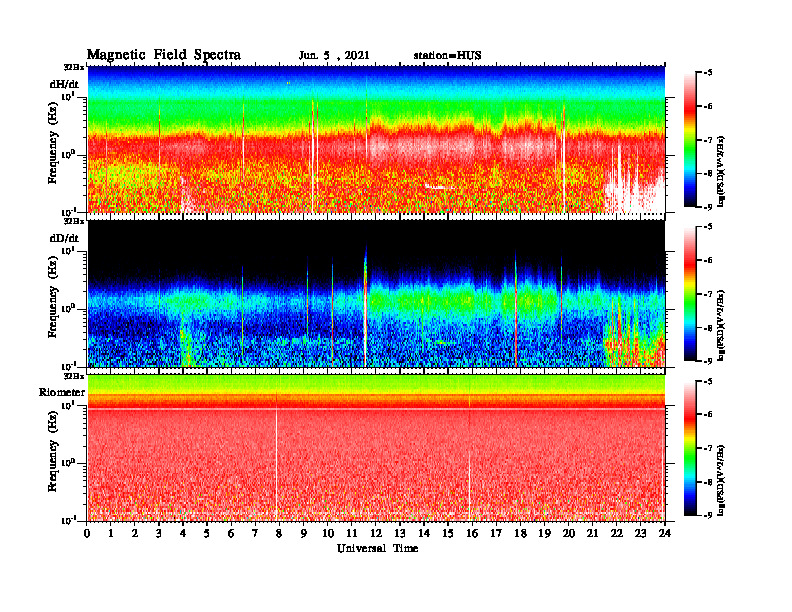Viewport: 792px width, 612px height.
Task: Click hour tick label "15" on time axis
Action: click(x=448, y=534)
